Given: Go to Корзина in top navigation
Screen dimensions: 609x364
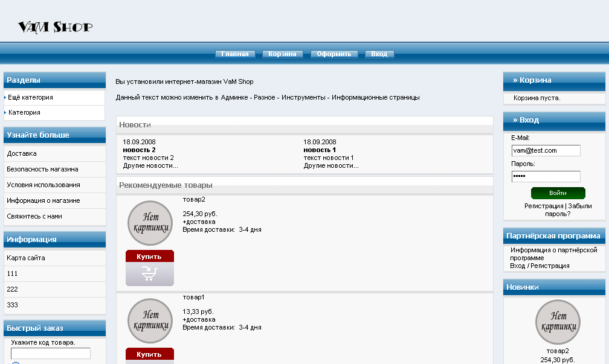Looking at the screenshot, I should [x=282, y=54].
